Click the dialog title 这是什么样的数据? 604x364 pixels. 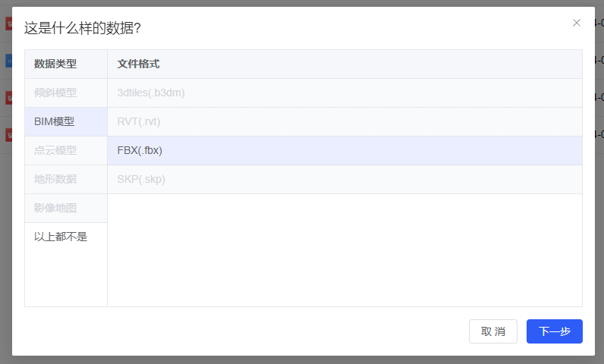pyautogui.click(x=82, y=28)
